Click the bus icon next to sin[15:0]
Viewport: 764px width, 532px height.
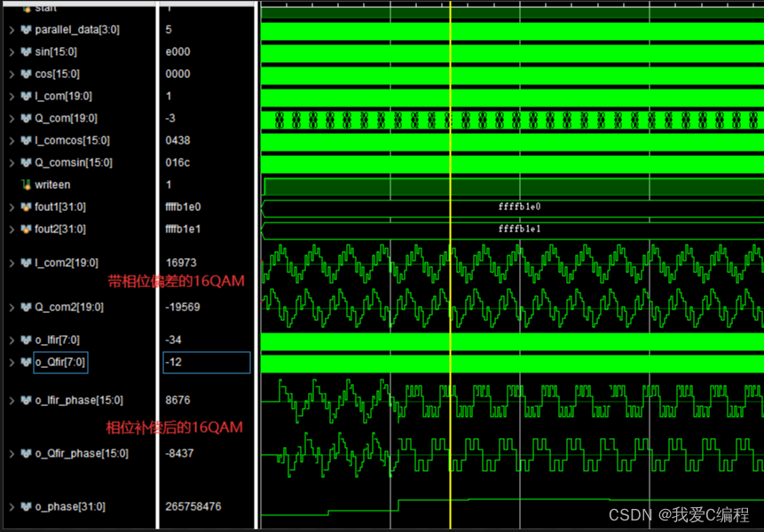(x=26, y=51)
